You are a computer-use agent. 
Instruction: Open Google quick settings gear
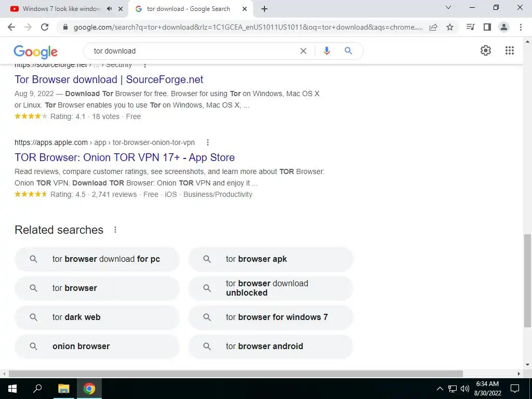coord(486,50)
